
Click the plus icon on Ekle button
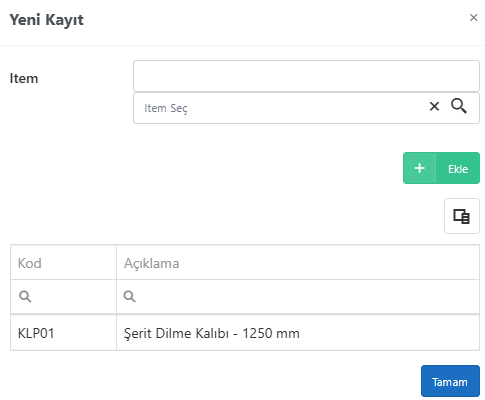pos(420,168)
